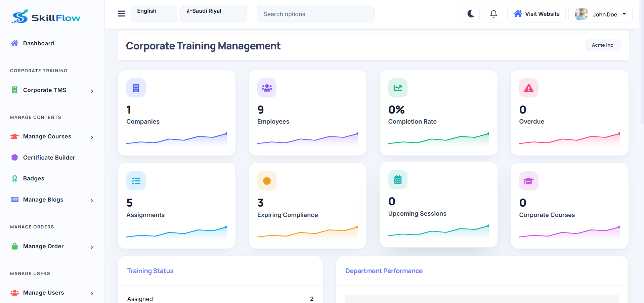The width and height of the screenshot is (644, 303).
Task: Click the Assigned status row
Action: point(220,299)
